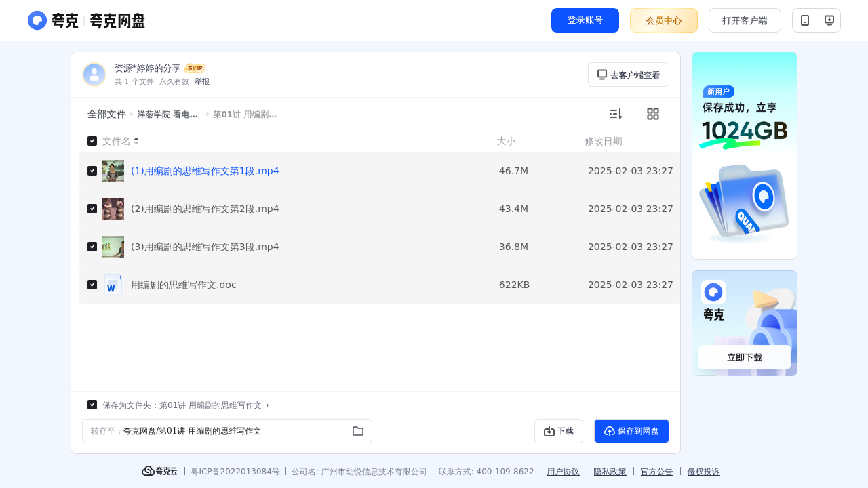The height and width of the screenshot is (488, 868).
Task: Click the 举报 link
Action: (x=202, y=81)
